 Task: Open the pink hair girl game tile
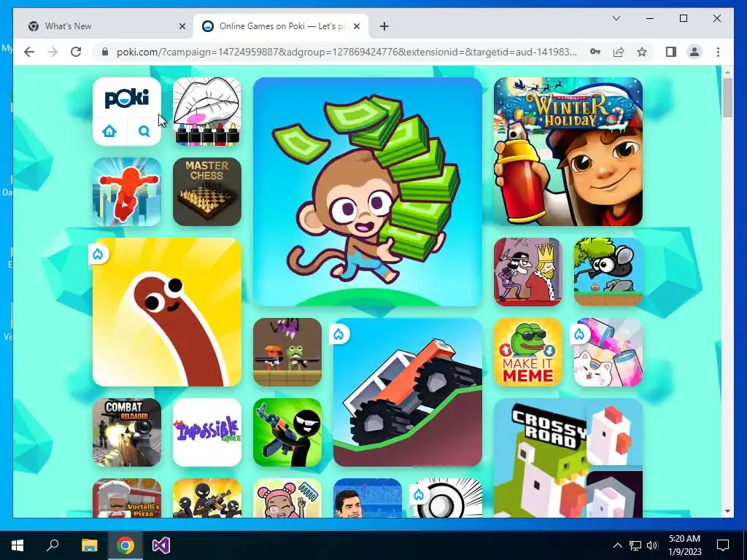[x=287, y=498]
